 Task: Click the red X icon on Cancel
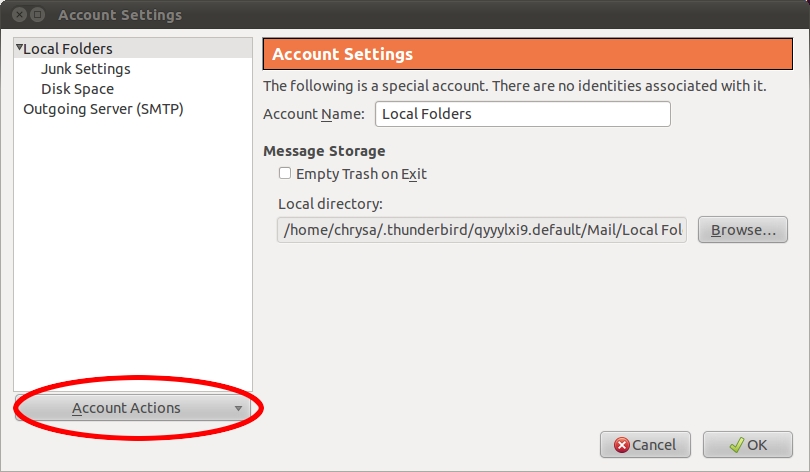point(622,445)
